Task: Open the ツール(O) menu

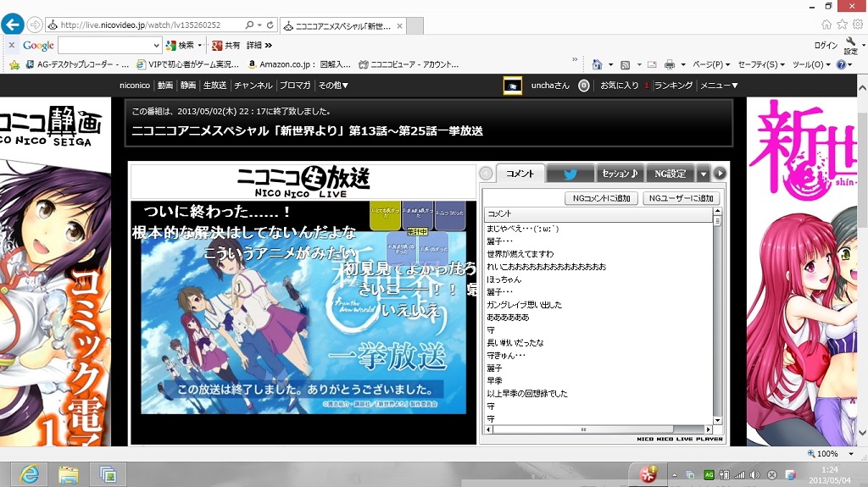Action: (811, 64)
